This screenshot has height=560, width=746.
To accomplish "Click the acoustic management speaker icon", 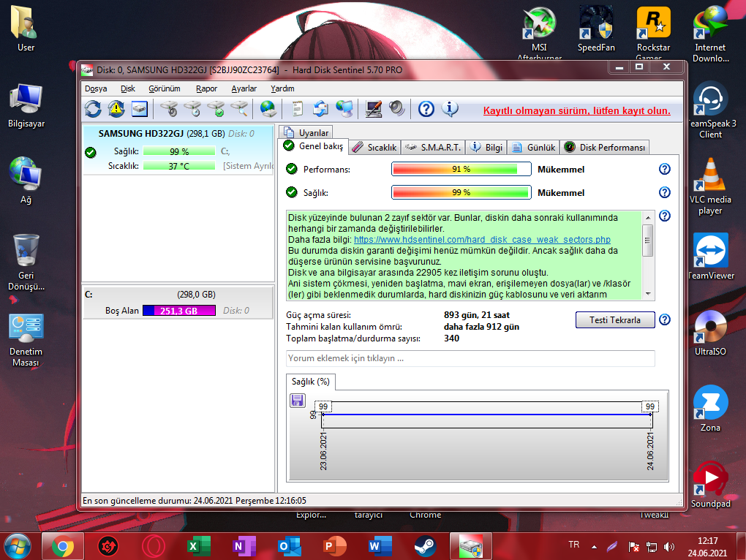I will pos(397,108).
